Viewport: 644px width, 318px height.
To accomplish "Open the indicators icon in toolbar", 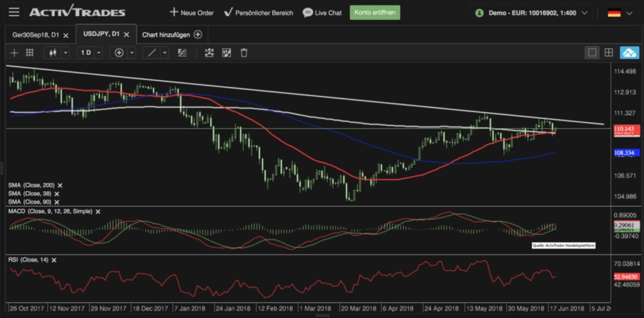I will 209,53.
